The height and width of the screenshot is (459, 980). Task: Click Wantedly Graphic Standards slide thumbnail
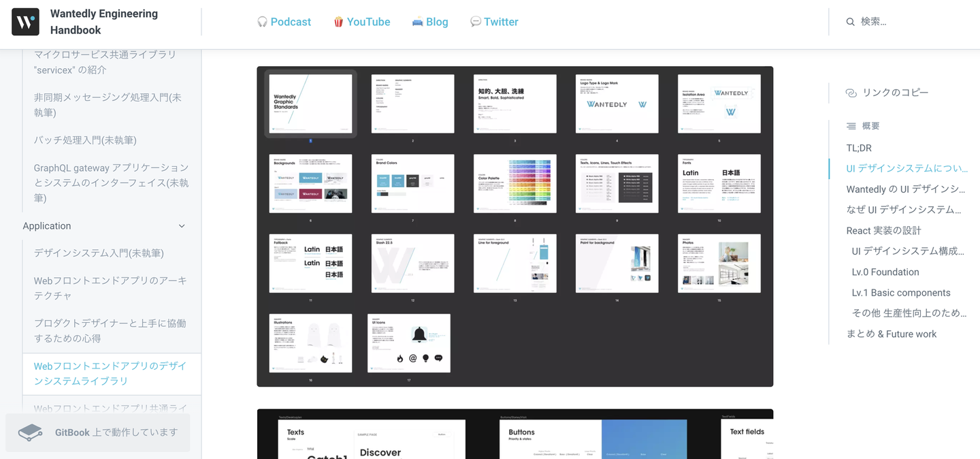pyautogui.click(x=311, y=104)
